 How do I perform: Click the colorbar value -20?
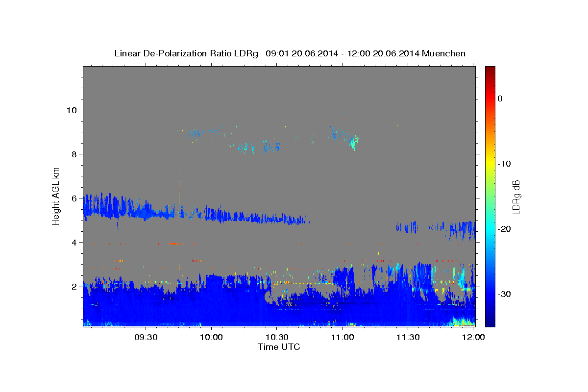[x=504, y=229]
